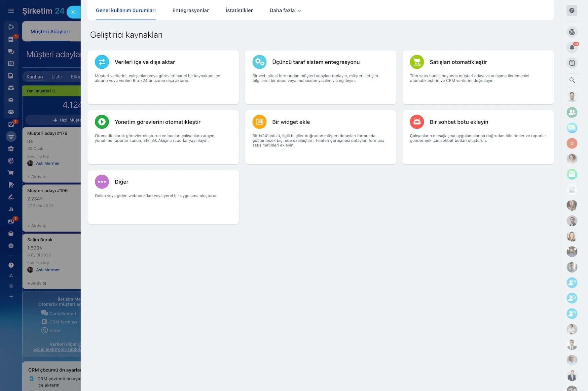Open the CoPilot swirl icon in right sidebar

pos(572,32)
